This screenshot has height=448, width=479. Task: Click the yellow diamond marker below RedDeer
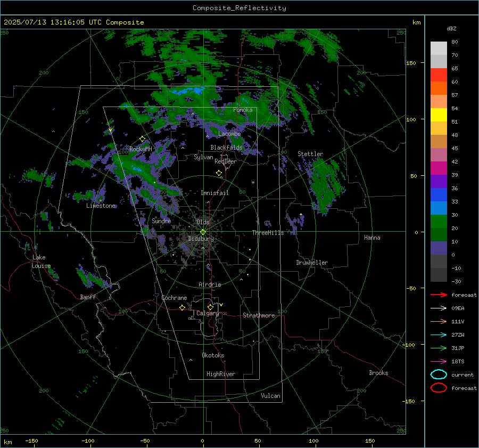(x=219, y=173)
